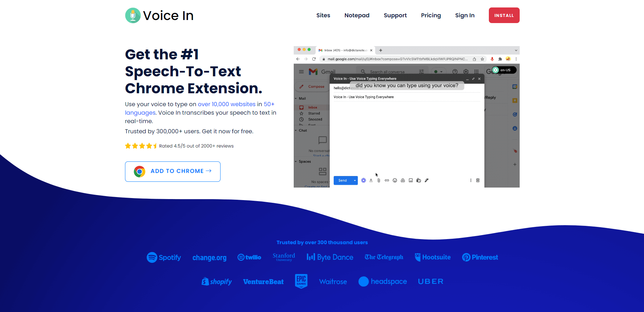The width and height of the screenshot is (644, 312).
Task: Click the en-US language badge in demo
Action: click(504, 70)
